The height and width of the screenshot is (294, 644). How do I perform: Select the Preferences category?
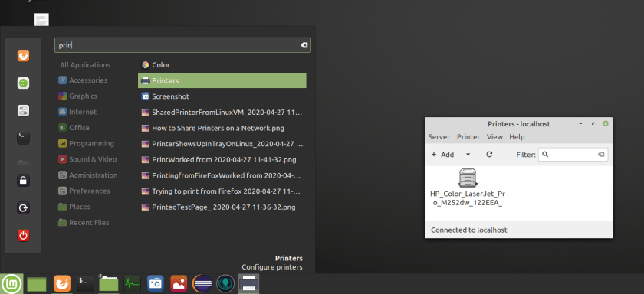click(84, 191)
